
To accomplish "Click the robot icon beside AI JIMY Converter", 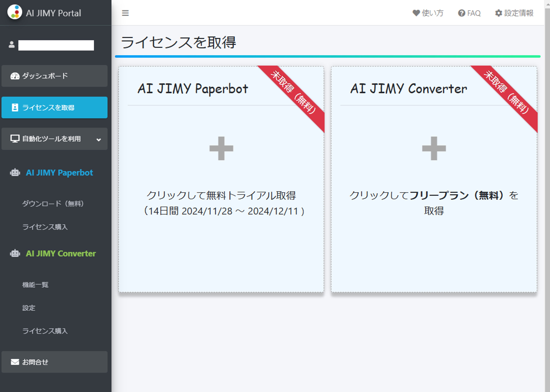I will [x=15, y=253].
